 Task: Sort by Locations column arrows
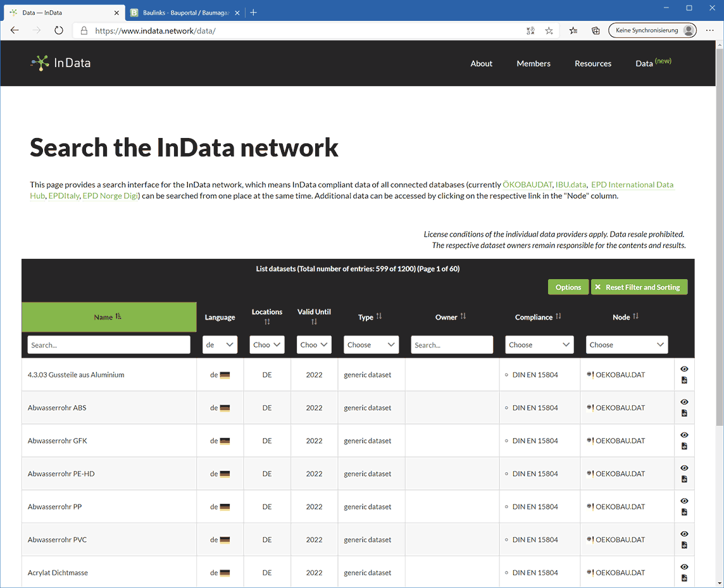(267, 322)
